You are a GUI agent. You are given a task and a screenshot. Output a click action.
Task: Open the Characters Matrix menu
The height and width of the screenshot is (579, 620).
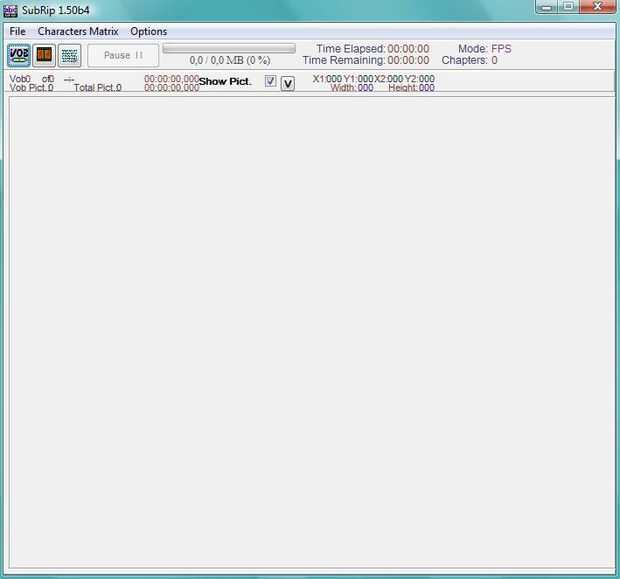click(78, 31)
